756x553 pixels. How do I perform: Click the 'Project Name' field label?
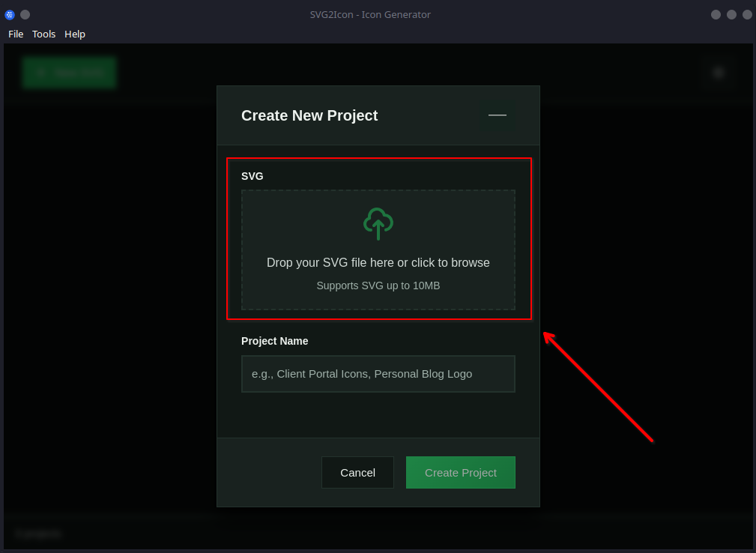274,341
